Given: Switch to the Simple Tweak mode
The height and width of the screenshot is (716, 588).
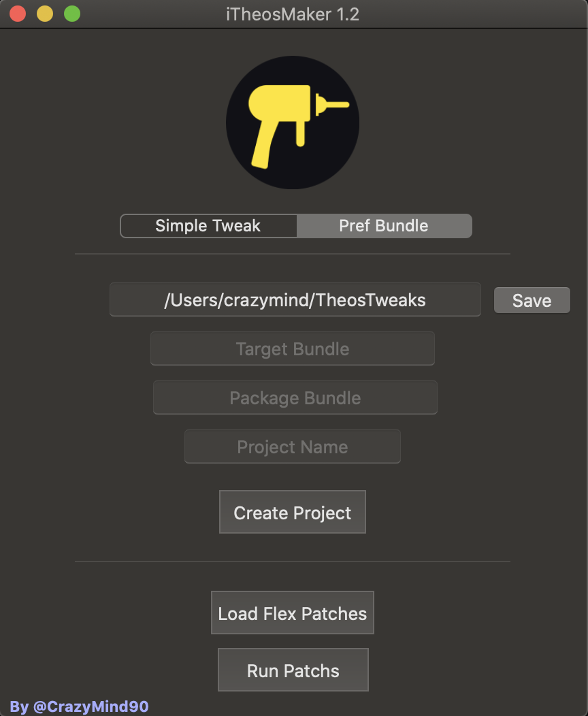Looking at the screenshot, I should [208, 226].
